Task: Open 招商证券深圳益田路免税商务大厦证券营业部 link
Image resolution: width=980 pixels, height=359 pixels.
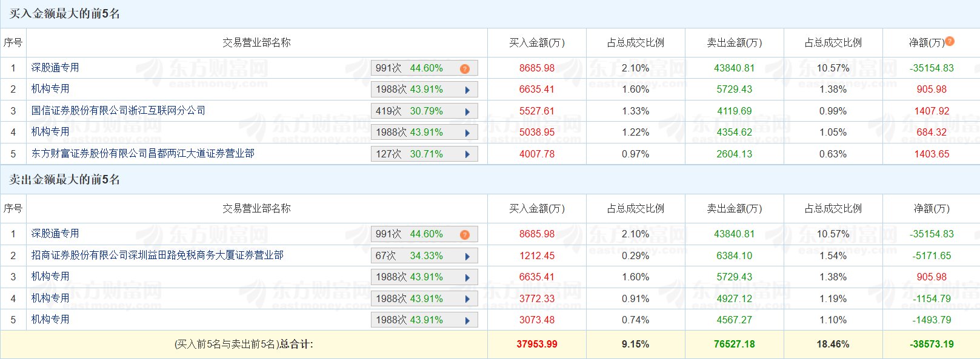Action: 158,255
